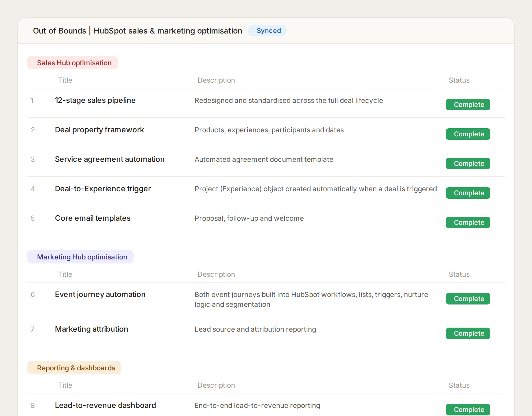Click the Status column header under Sales Hub optimisation
Viewport: 532px width, 416px height.
pyautogui.click(x=459, y=80)
